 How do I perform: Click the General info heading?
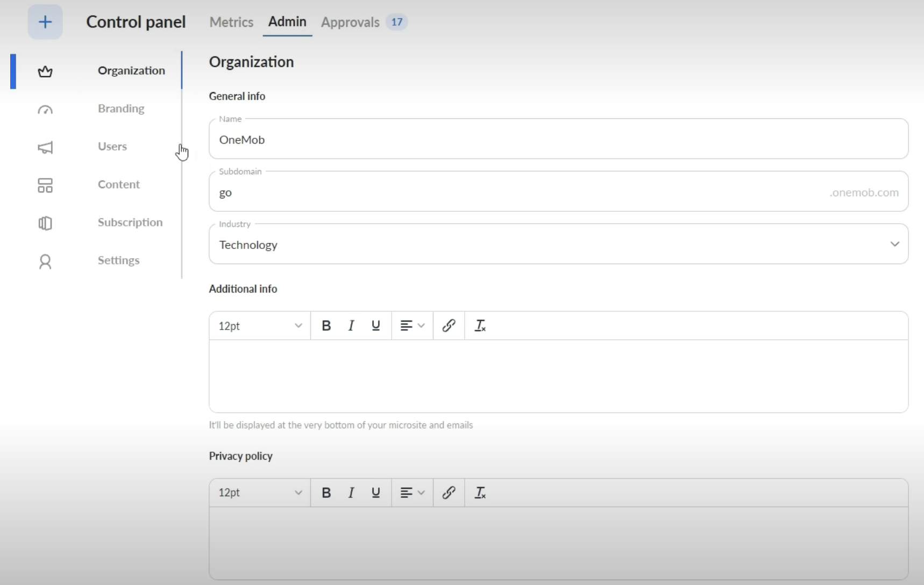click(237, 96)
